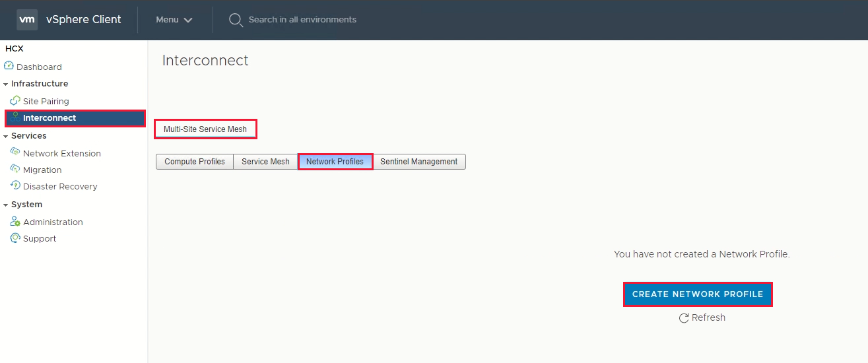Click the search magnifier icon

click(236, 20)
